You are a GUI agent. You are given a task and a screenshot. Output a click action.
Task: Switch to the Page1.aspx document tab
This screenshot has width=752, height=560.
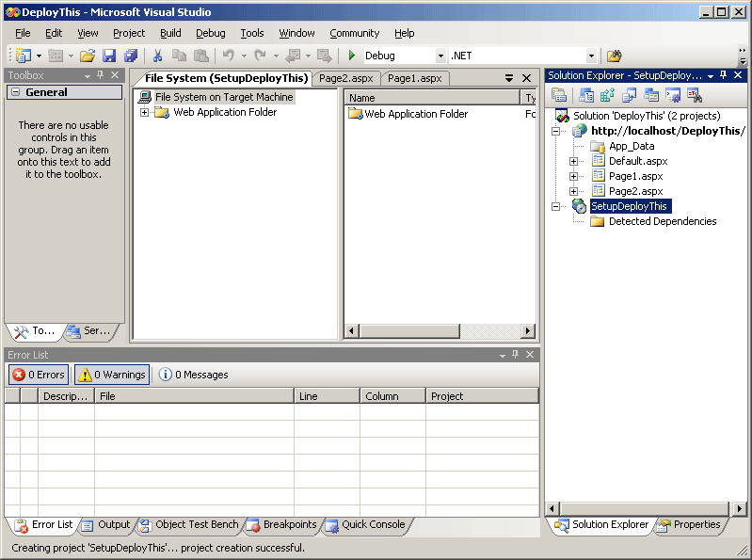[414, 78]
